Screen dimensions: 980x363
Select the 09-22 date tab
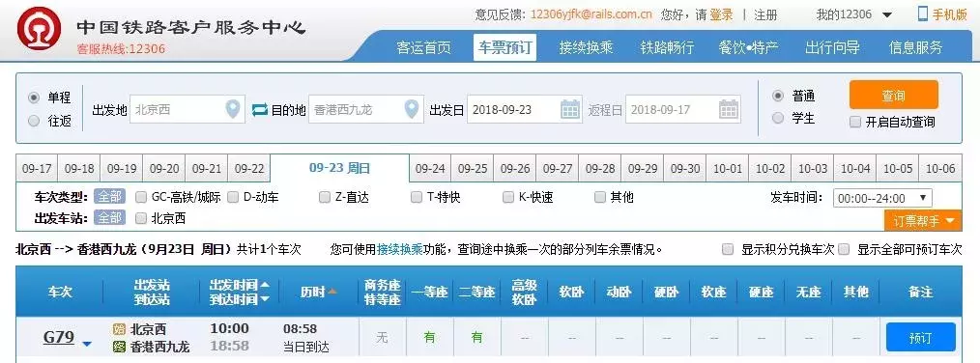tap(249, 169)
